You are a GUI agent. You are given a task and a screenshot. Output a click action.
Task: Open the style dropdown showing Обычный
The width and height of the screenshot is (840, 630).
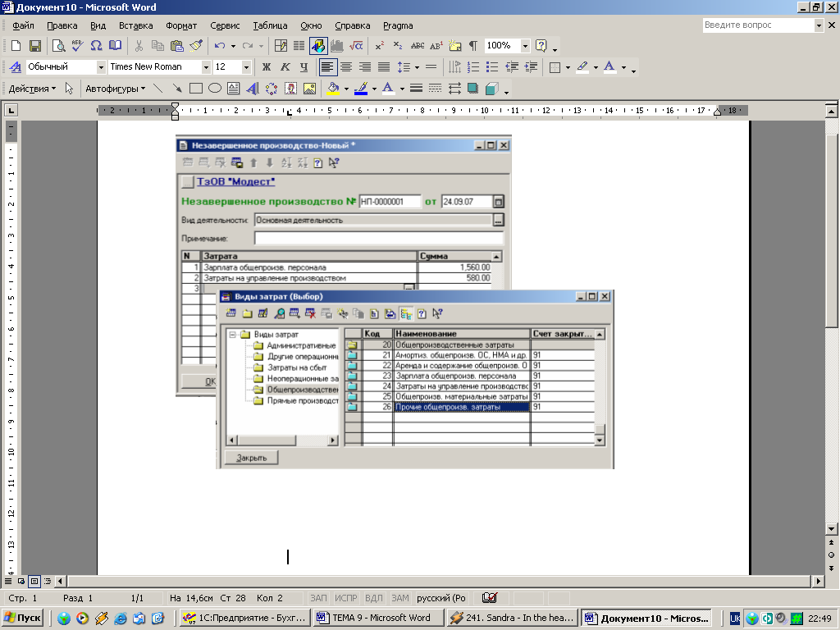101,67
